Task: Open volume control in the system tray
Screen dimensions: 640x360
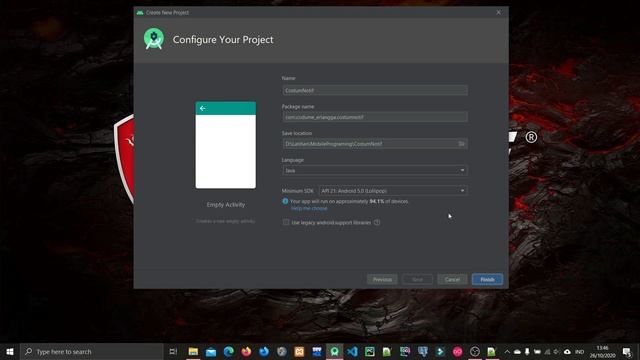Action: [x=556, y=351]
